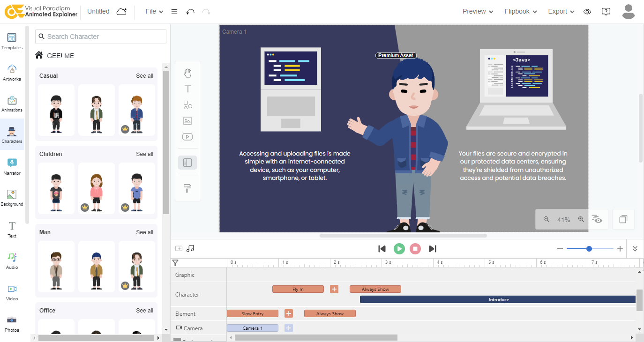Select the Hand pan tool
This screenshot has height=342, width=644.
point(187,73)
